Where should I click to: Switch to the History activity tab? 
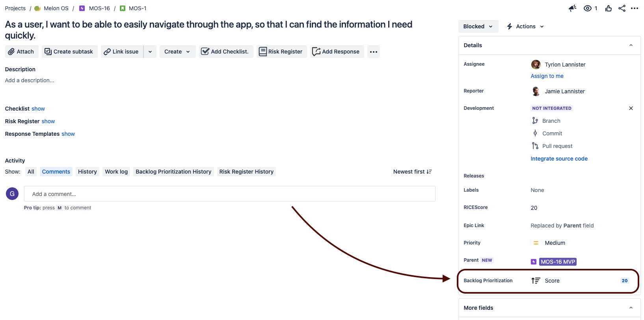click(x=87, y=172)
